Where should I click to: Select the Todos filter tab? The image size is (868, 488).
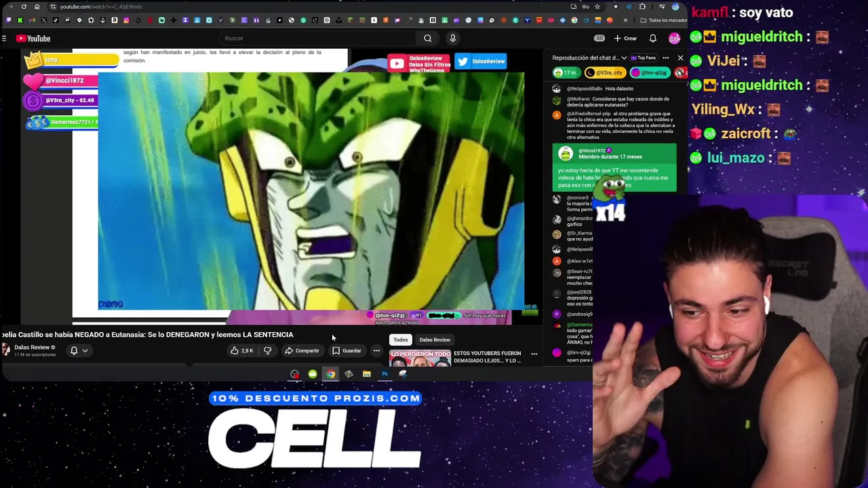click(401, 340)
